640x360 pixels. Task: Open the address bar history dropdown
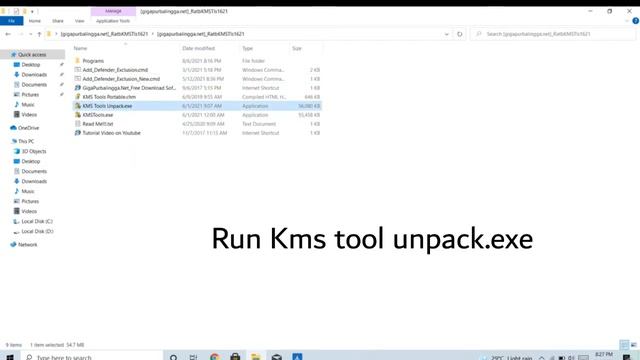(447, 34)
